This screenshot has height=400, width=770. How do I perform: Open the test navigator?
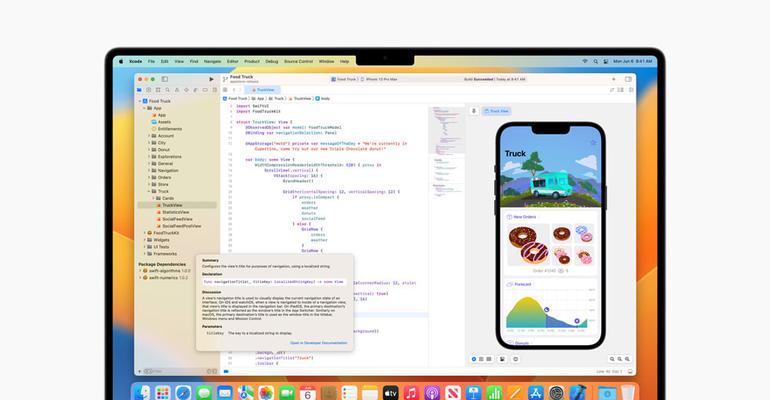pos(186,90)
